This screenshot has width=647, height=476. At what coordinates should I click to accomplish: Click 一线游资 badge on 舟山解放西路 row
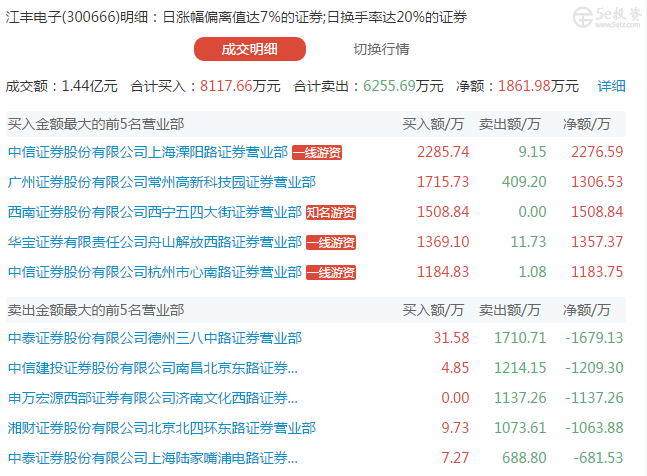click(x=331, y=243)
